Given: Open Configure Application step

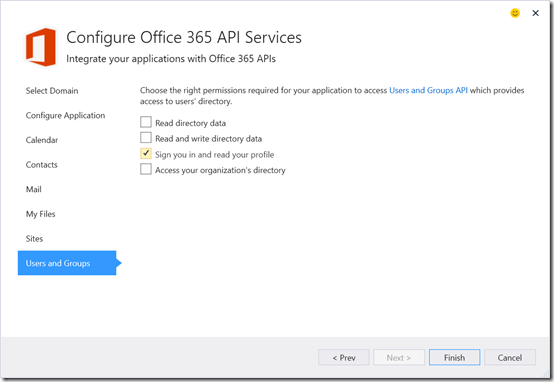Looking at the screenshot, I should click(65, 116).
